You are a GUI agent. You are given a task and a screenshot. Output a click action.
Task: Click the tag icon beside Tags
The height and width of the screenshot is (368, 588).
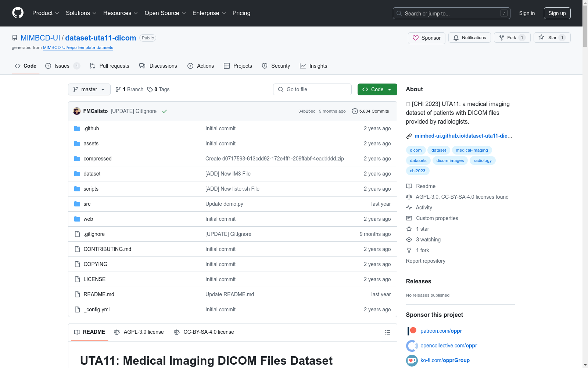(x=150, y=89)
